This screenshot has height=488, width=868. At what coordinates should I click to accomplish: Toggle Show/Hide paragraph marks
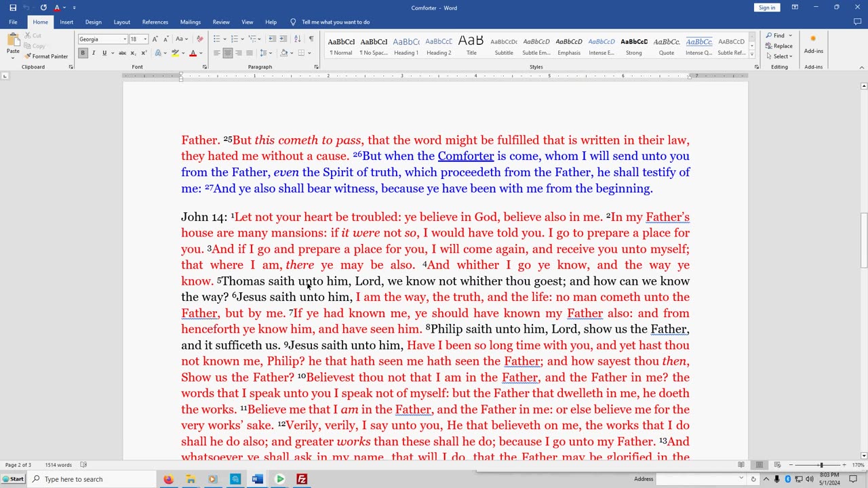(x=311, y=39)
